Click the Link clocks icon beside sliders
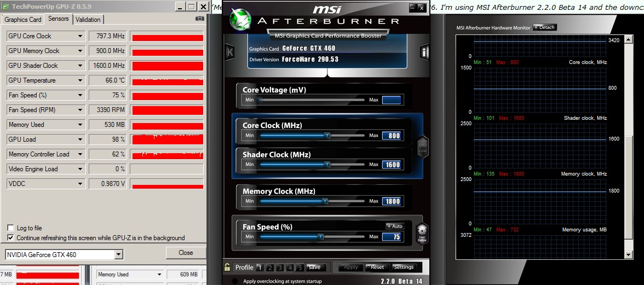The height and width of the screenshot is (285, 644). point(422,147)
